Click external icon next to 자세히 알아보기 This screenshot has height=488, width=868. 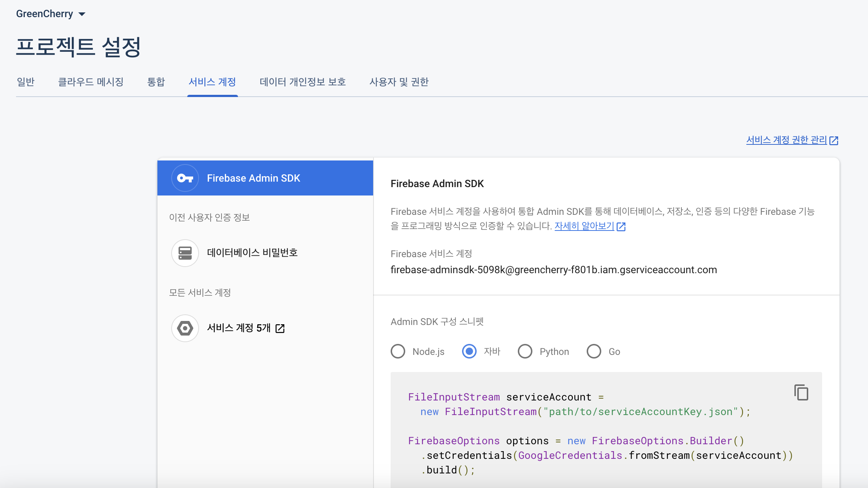pos(621,226)
